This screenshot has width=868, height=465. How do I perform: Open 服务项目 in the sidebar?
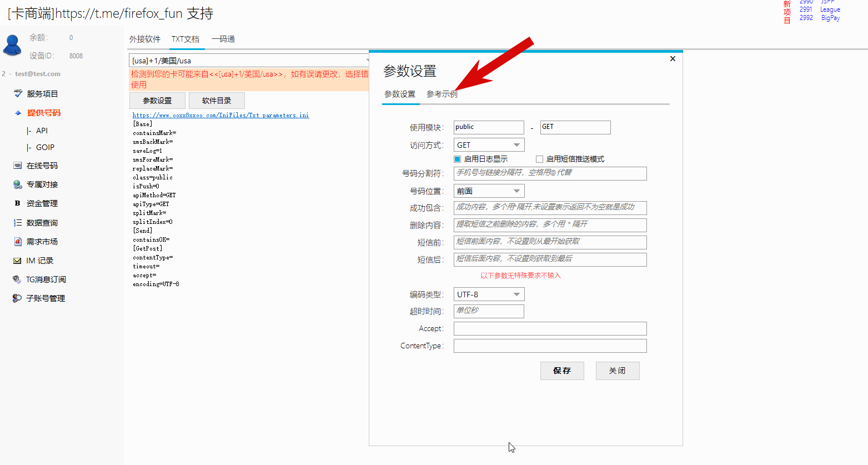[x=42, y=94]
